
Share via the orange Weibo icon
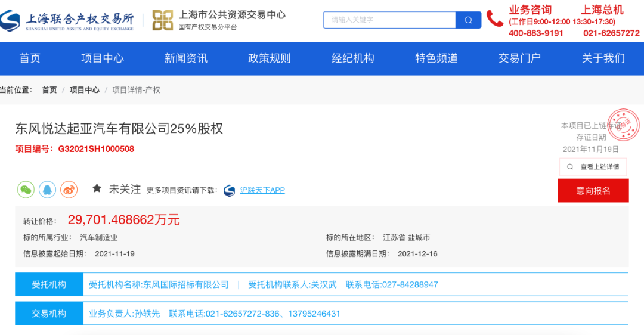[69, 190]
